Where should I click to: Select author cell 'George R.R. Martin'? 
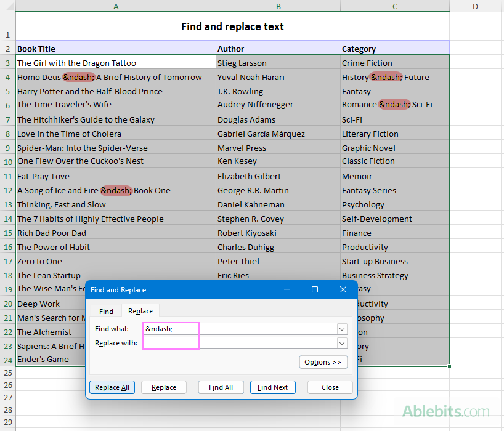pos(278,190)
